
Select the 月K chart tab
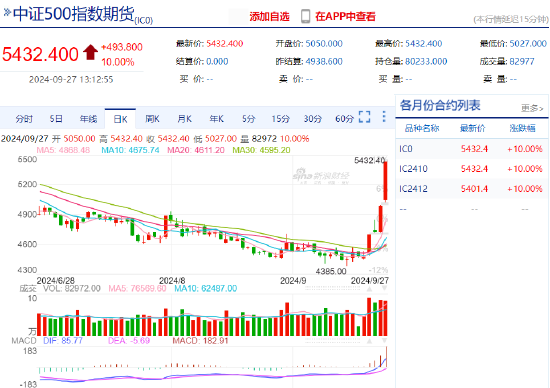pos(185,119)
